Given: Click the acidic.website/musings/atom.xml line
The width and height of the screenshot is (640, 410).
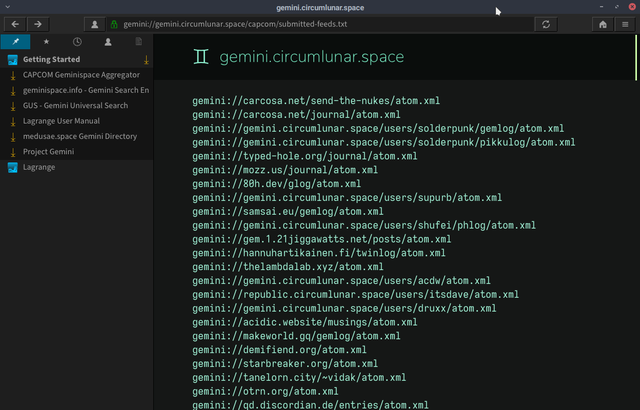Looking at the screenshot, I should click(304, 323).
